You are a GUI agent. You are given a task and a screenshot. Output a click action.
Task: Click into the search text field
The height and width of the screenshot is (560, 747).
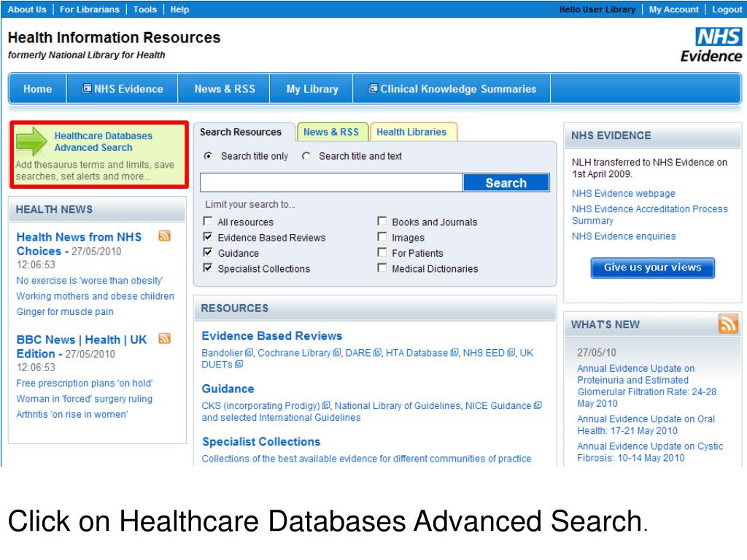point(332,182)
